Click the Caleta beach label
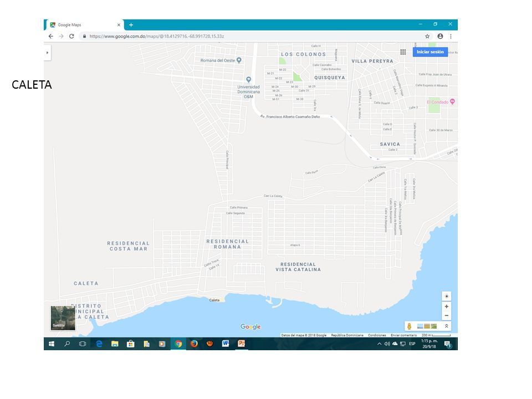532x399 pixels. point(214,300)
